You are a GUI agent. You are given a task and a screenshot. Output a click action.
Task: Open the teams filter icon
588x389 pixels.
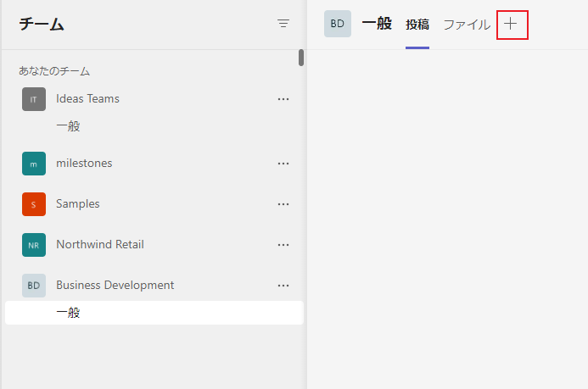point(283,24)
